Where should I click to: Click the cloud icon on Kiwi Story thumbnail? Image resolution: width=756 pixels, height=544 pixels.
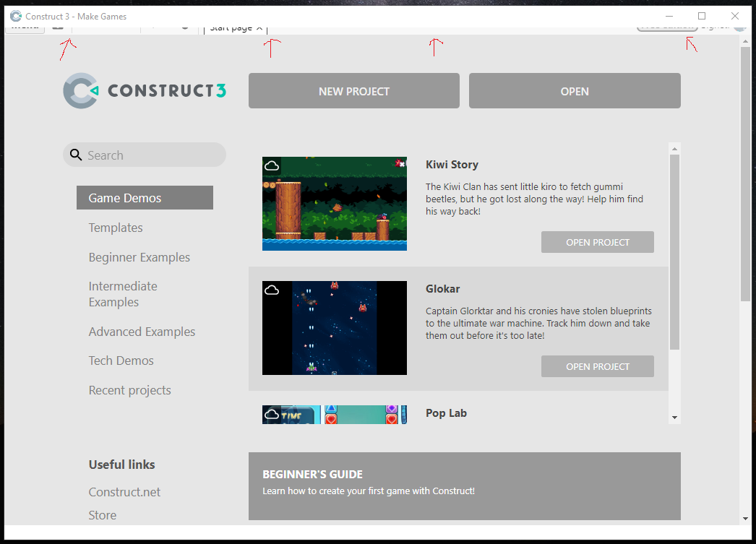tap(272, 165)
